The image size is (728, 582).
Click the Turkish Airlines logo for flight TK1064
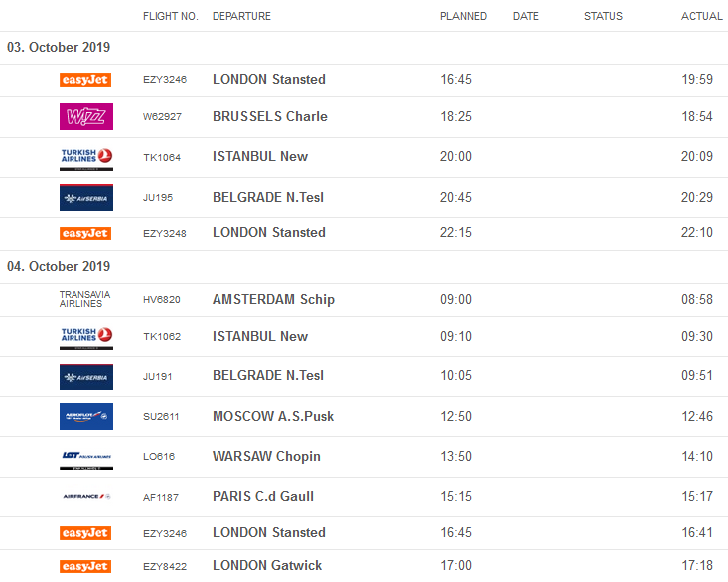(86, 157)
